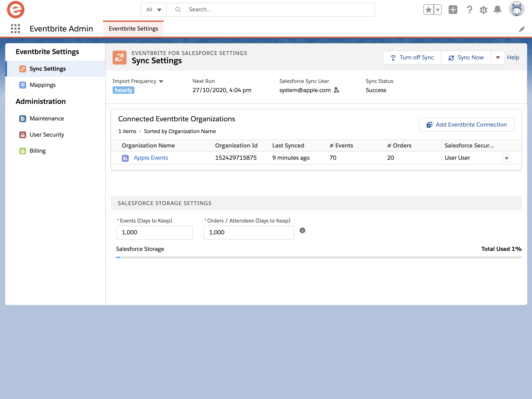This screenshot has width=532, height=399.
Task: Open Mappings in the sidebar
Action: point(55,85)
